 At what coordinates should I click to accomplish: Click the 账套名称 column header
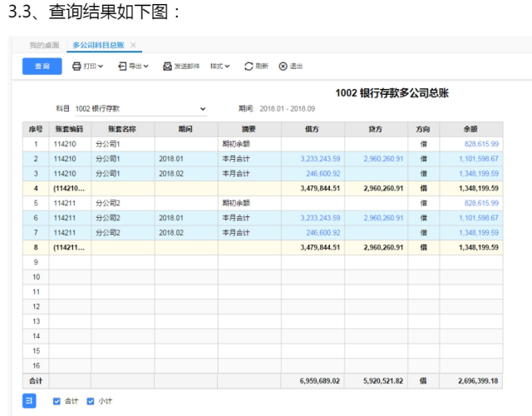coord(122,129)
